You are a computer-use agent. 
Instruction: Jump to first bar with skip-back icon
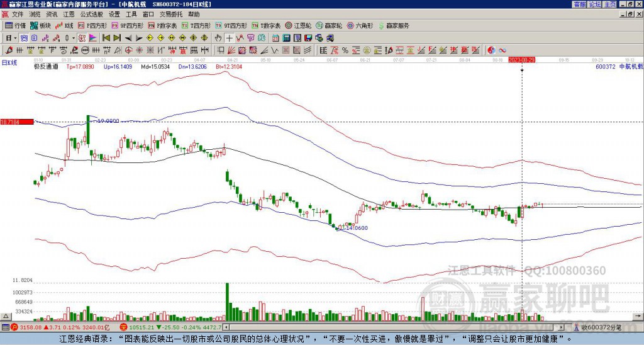[106, 38]
